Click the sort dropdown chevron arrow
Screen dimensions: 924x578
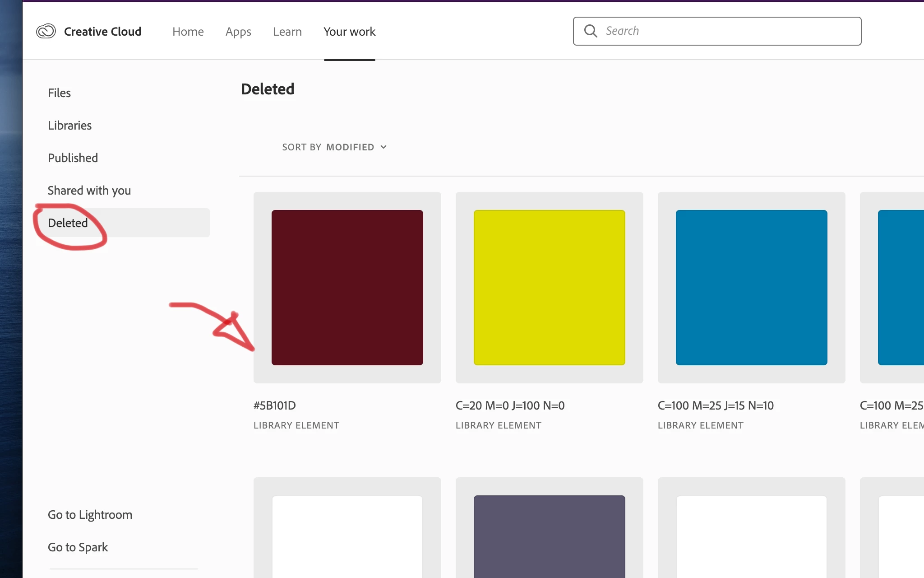pyautogui.click(x=383, y=147)
